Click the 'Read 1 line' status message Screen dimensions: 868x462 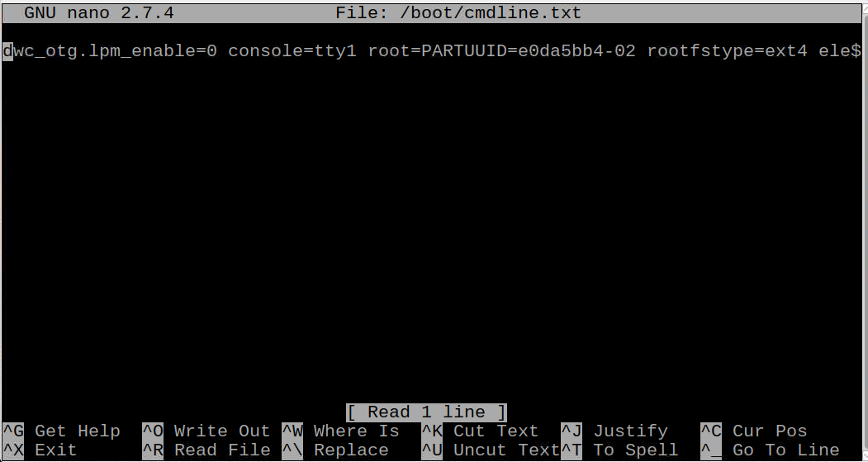(426, 412)
